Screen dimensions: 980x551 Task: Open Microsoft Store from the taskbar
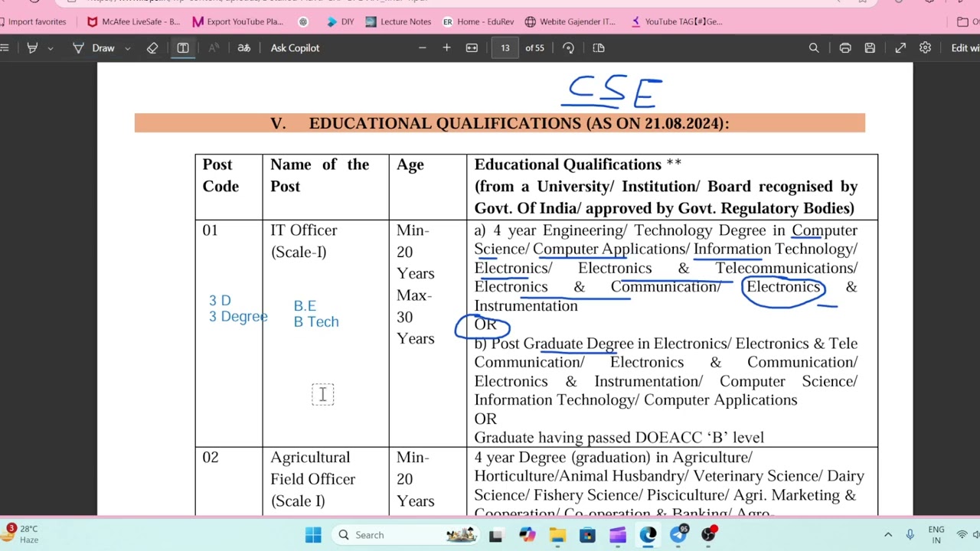587,535
